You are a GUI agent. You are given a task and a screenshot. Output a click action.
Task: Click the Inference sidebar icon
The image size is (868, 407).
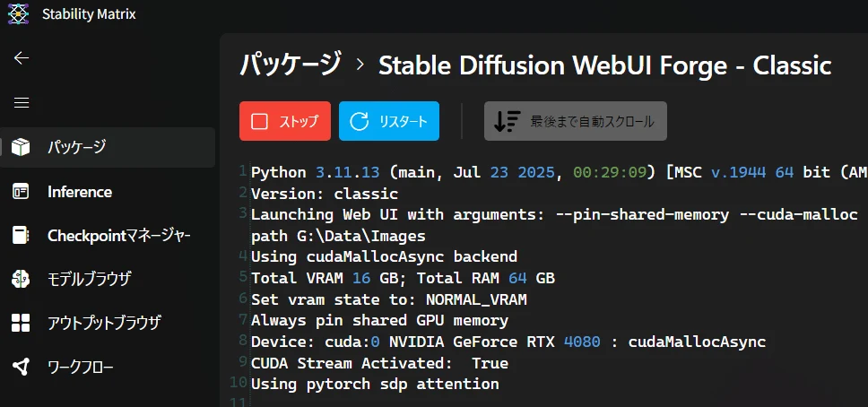click(x=21, y=192)
